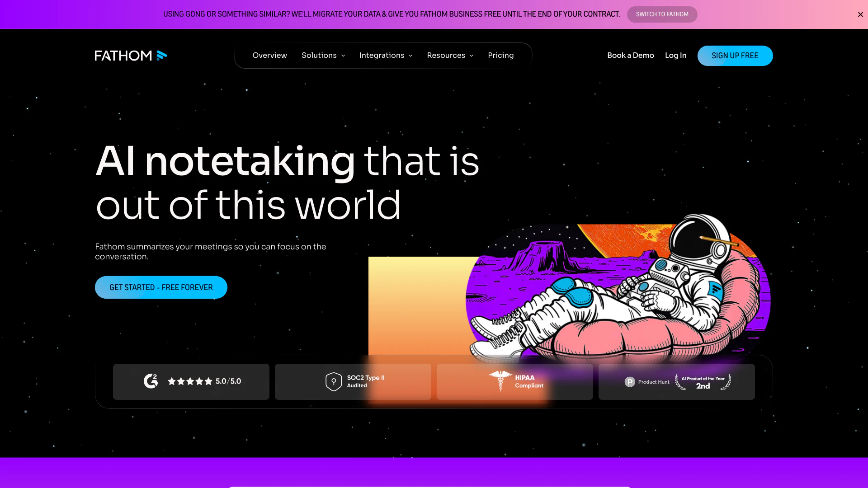
Task: Go to the Pricing page
Action: (500, 55)
